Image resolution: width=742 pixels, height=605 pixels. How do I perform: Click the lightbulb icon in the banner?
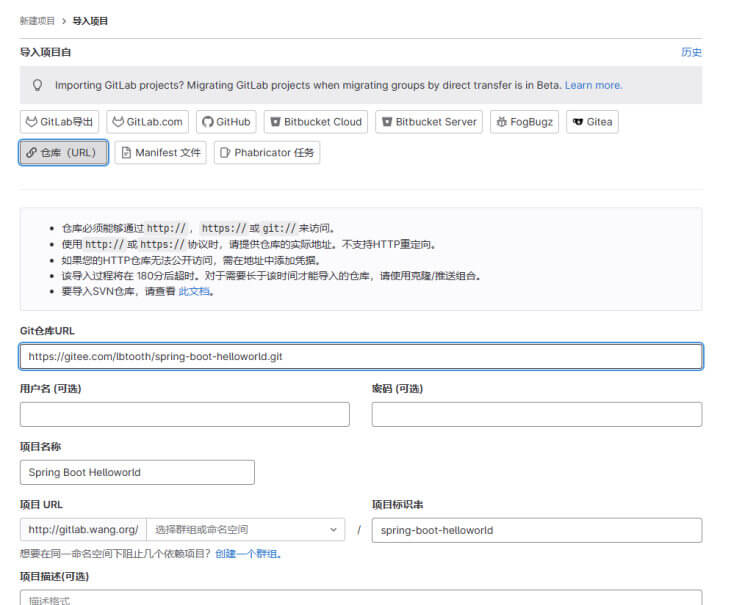(37, 85)
